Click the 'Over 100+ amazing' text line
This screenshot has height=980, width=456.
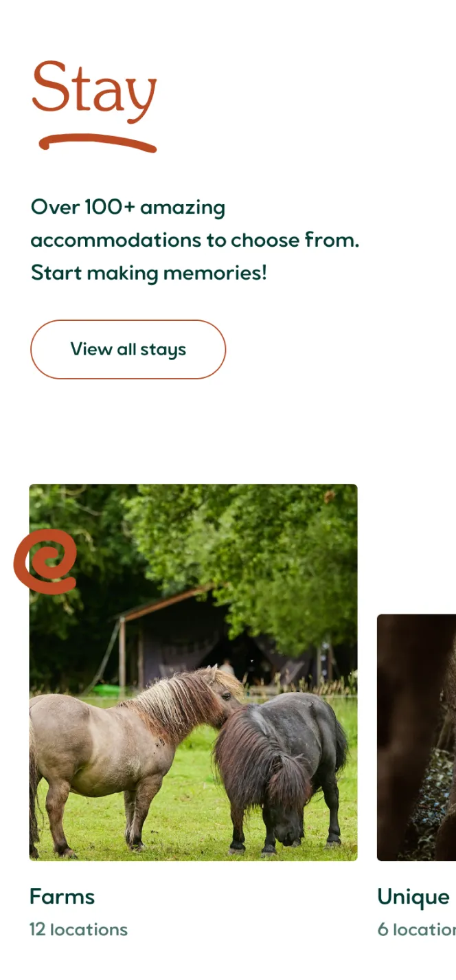[128, 207]
